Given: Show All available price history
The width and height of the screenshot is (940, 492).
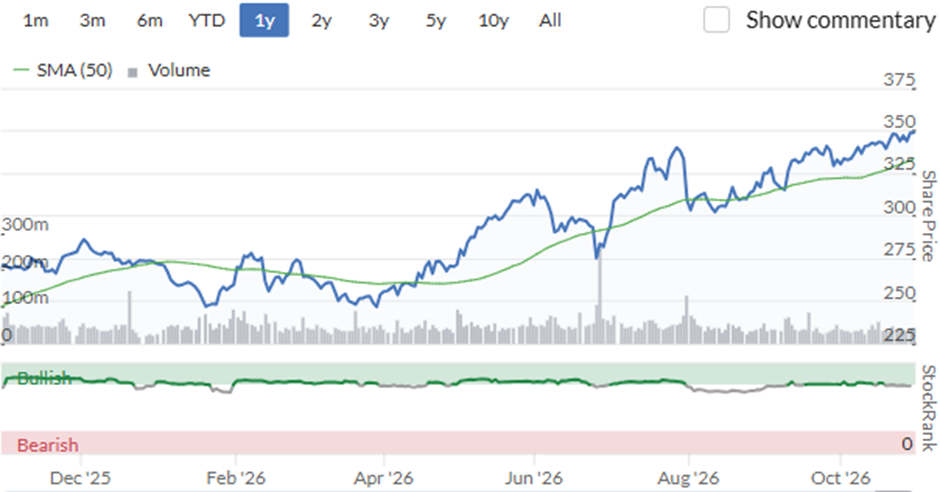Looking at the screenshot, I should [x=550, y=20].
